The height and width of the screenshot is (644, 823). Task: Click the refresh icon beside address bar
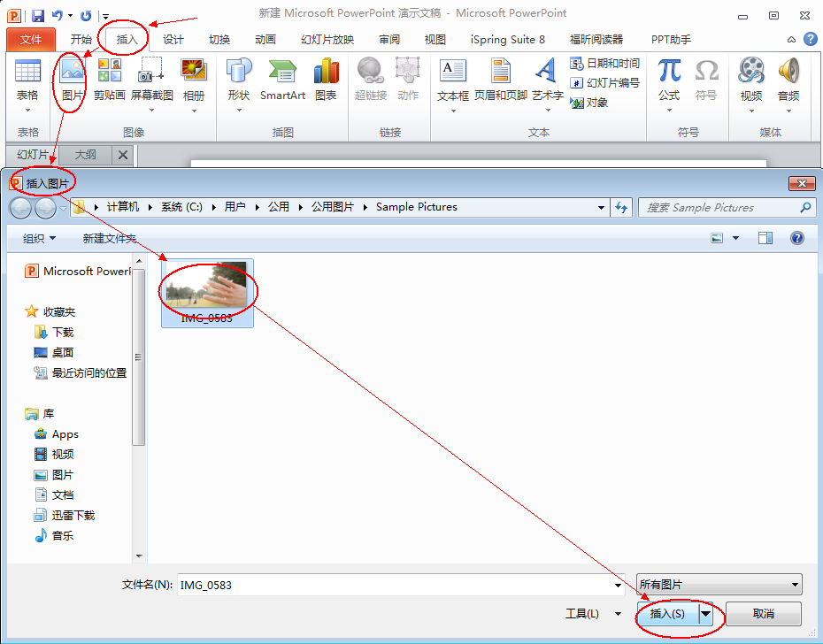621,208
